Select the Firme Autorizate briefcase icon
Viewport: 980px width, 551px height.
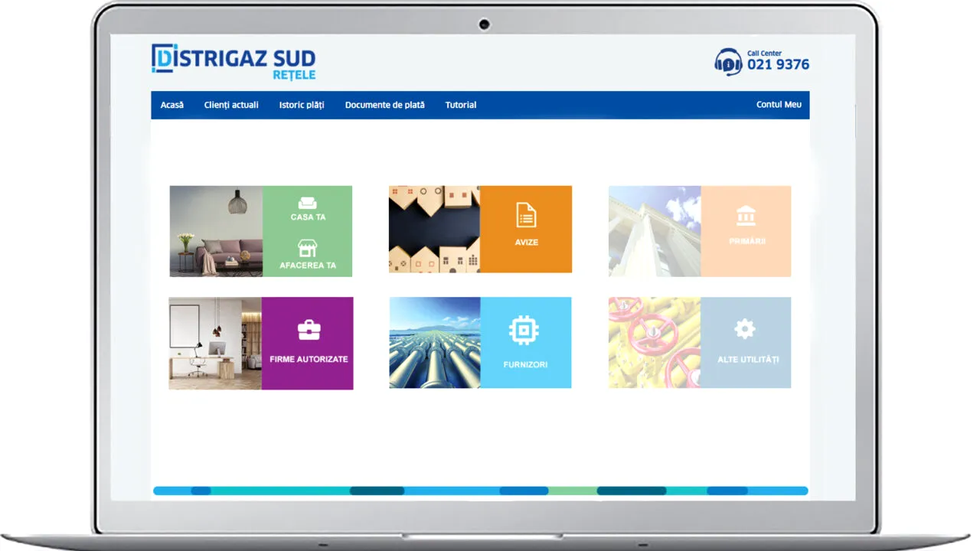coord(308,328)
